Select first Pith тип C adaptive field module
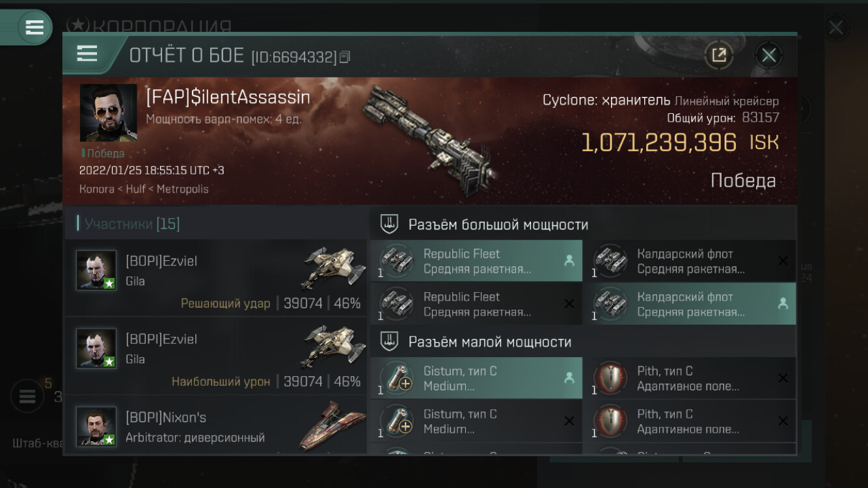 click(690, 378)
